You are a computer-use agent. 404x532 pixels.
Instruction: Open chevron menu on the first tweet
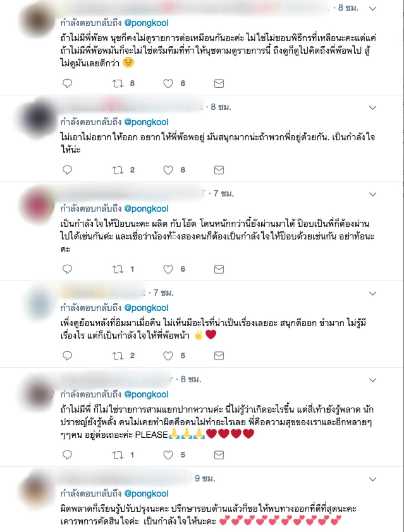373,9
